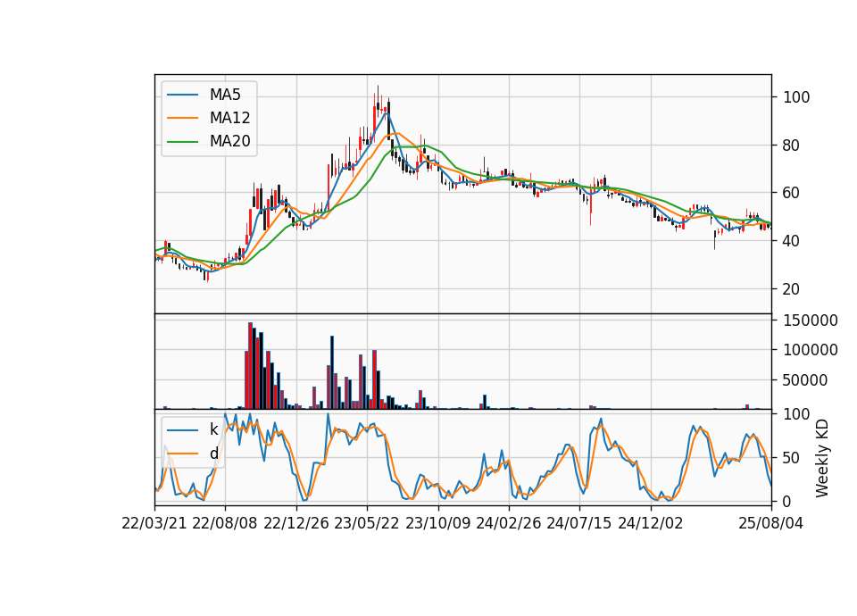The height and width of the screenshot is (616, 857).
Task: Click the price axis value 20
Action: pos(792,289)
